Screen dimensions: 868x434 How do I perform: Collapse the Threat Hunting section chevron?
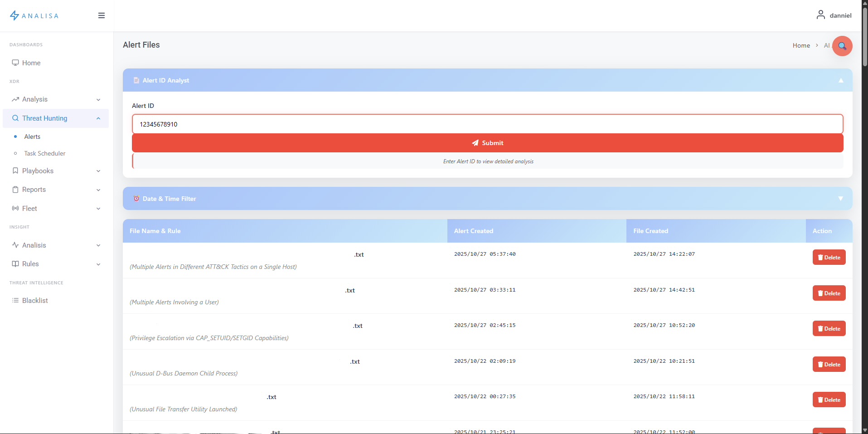coord(98,118)
